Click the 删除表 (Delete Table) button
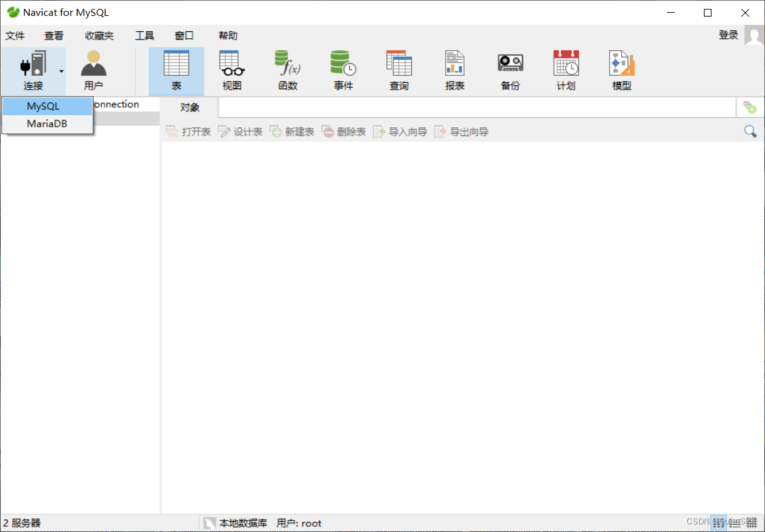This screenshot has width=765, height=532. (344, 132)
